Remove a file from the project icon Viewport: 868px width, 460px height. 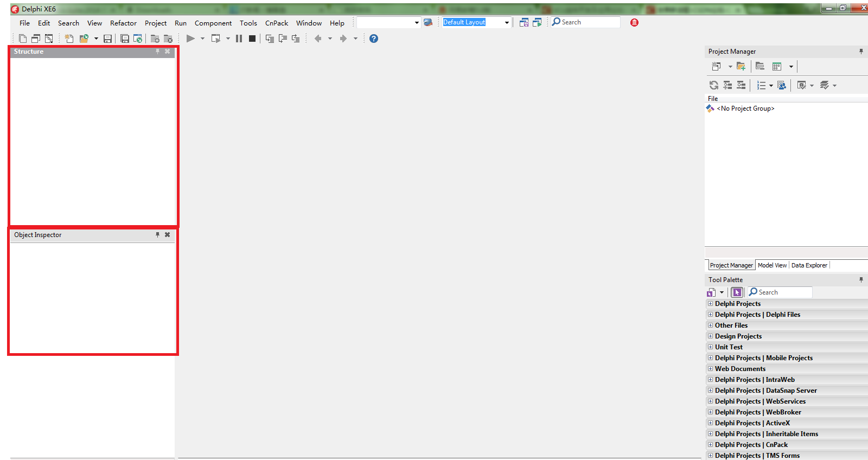pos(168,39)
